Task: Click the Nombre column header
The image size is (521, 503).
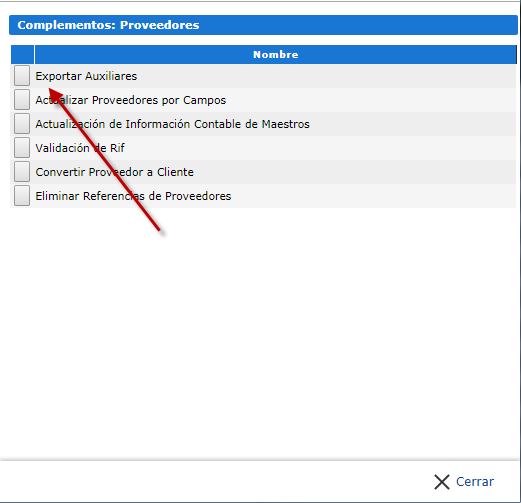Action: (x=275, y=54)
